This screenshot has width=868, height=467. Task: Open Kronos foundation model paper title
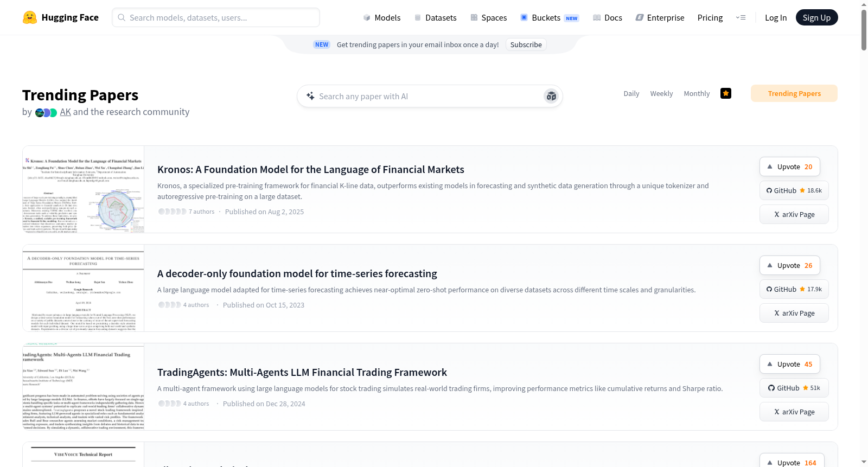pyautogui.click(x=311, y=169)
